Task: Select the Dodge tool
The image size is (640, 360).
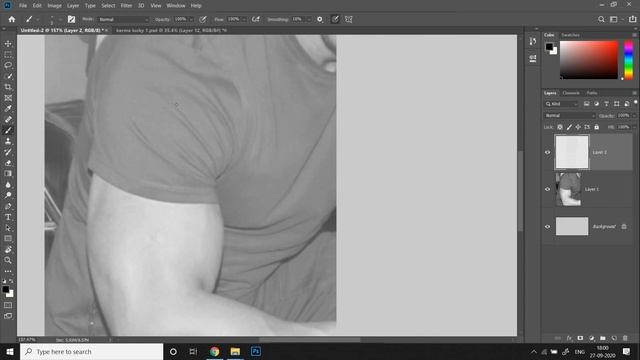Action: (x=8, y=195)
